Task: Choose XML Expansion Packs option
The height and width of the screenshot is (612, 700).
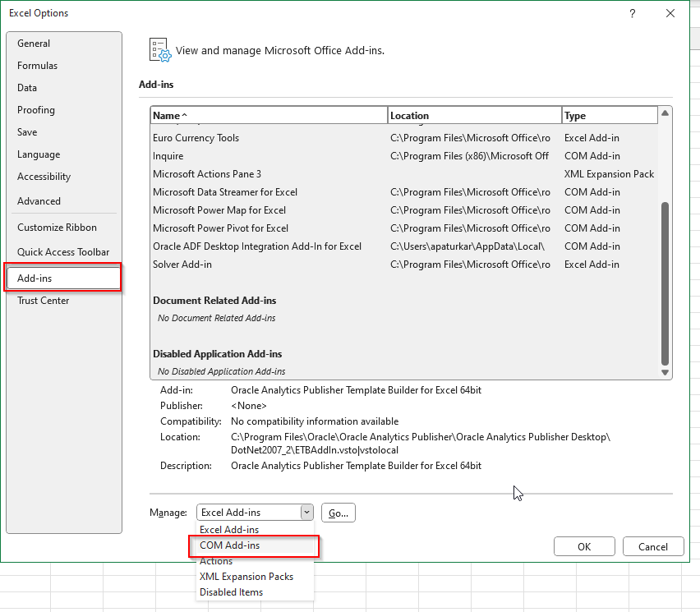Action: (x=255, y=577)
